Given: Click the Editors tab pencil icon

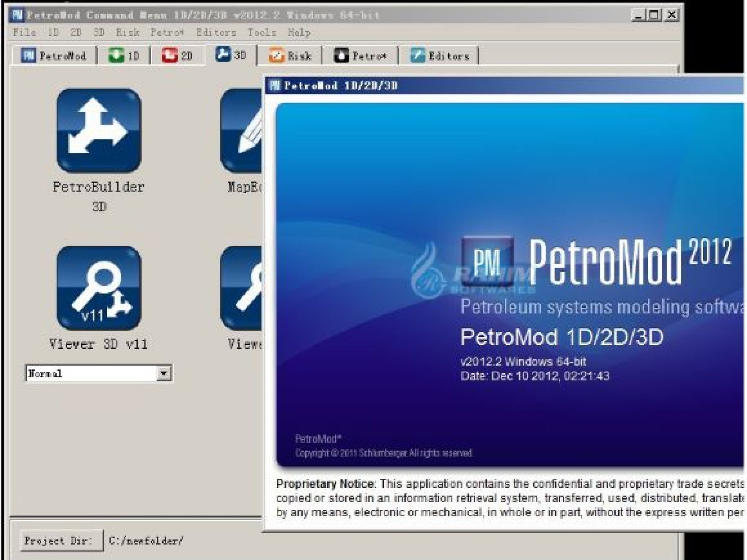Looking at the screenshot, I should point(418,55).
